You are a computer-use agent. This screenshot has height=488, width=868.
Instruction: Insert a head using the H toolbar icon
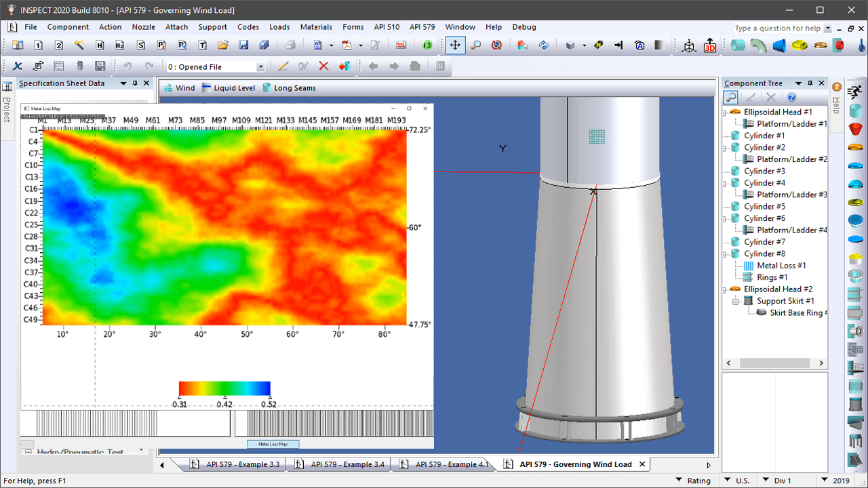click(x=100, y=46)
